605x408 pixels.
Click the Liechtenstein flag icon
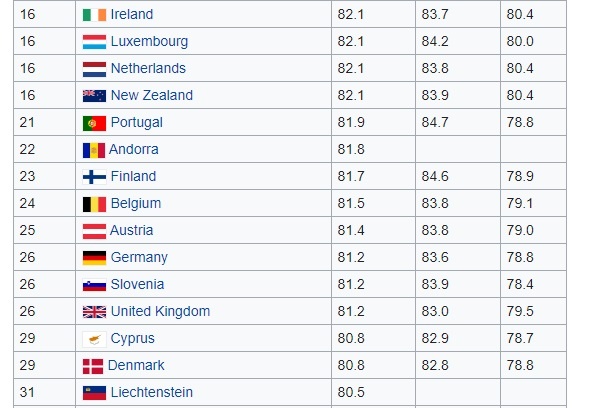point(94,393)
